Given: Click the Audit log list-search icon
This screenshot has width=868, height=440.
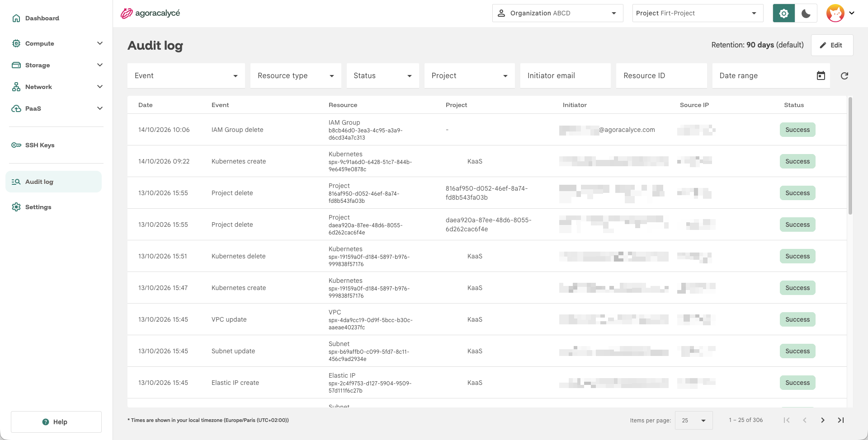Looking at the screenshot, I should [16, 182].
